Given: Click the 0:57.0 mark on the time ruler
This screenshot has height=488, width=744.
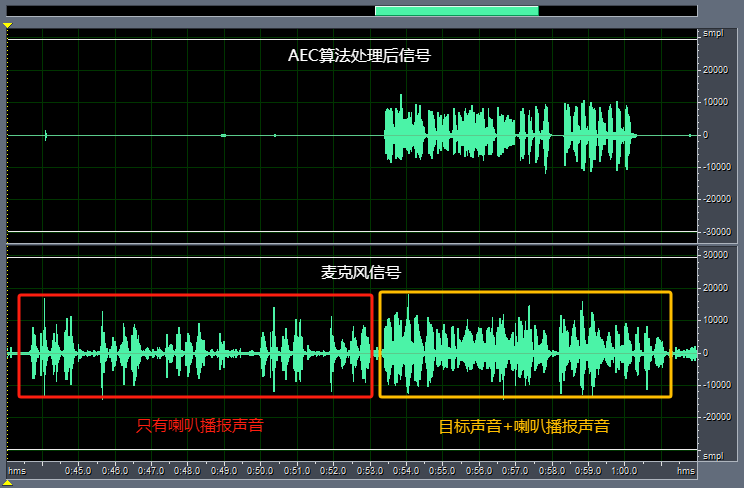Looking at the screenshot, I should click(x=515, y=470).
